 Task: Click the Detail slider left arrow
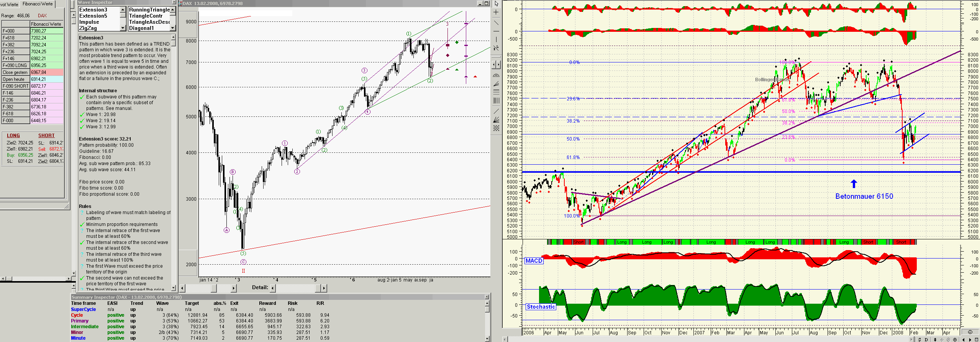(273, 288)
